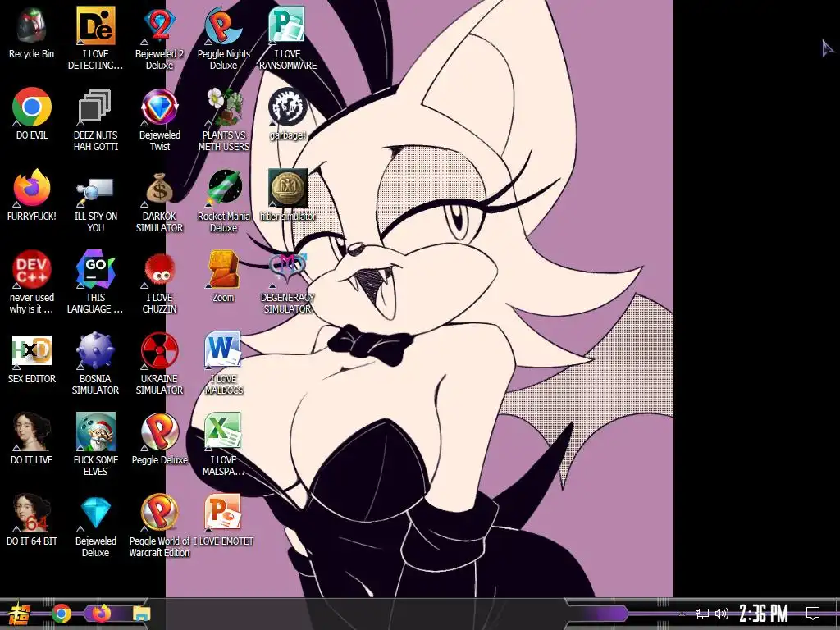840x630 pixels.
Task: Open the volume control tray icon
Action: click(x=722, y=614)
